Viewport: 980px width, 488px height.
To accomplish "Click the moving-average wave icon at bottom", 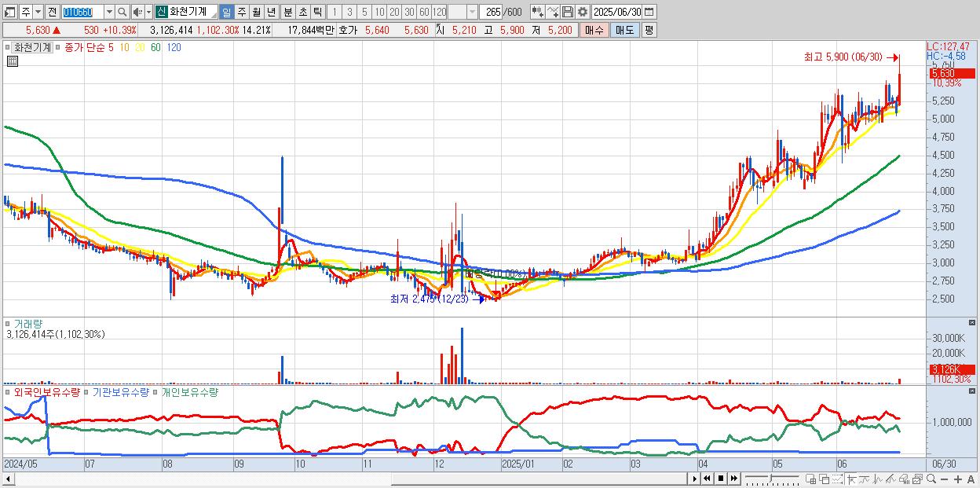I will click(865, 479).
